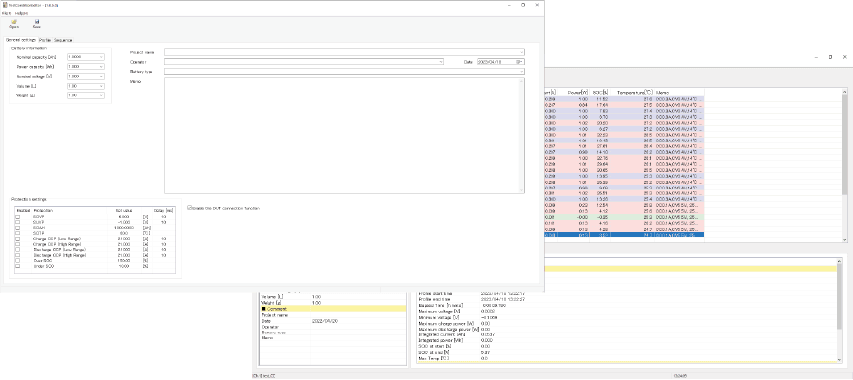Open the Project name combo box arrow
This screenshot has height=380, width=853.
pos(522,52)
